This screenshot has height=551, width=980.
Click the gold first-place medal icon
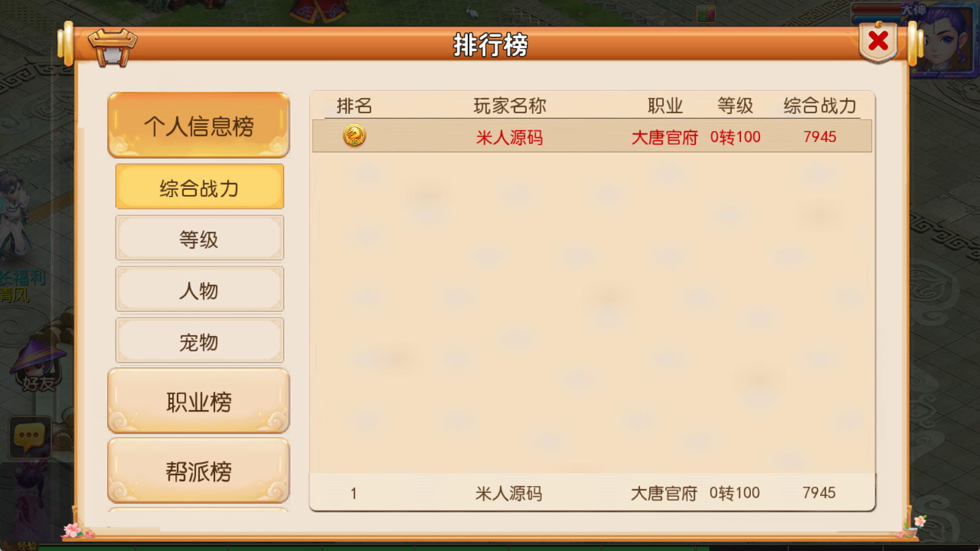355,135
